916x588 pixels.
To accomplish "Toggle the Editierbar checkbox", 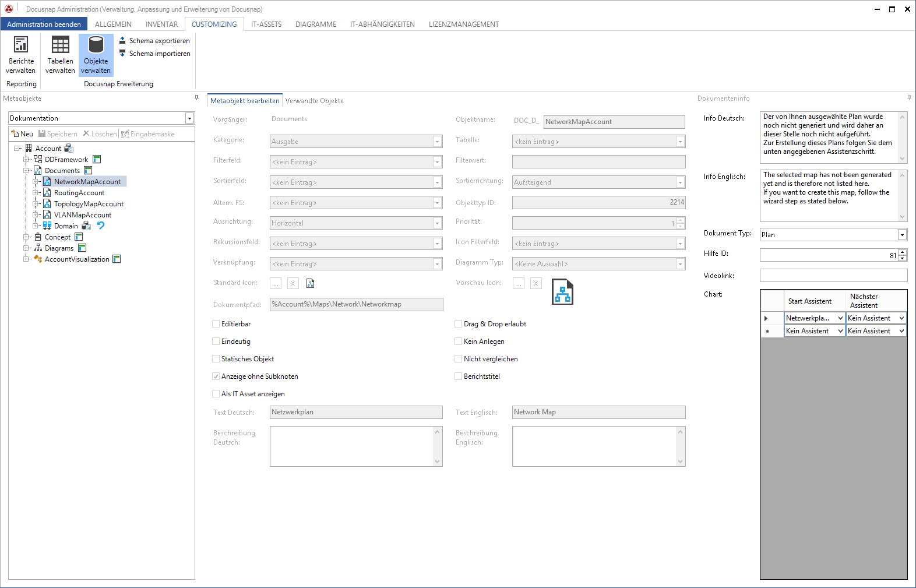I will tap(216, 324).
